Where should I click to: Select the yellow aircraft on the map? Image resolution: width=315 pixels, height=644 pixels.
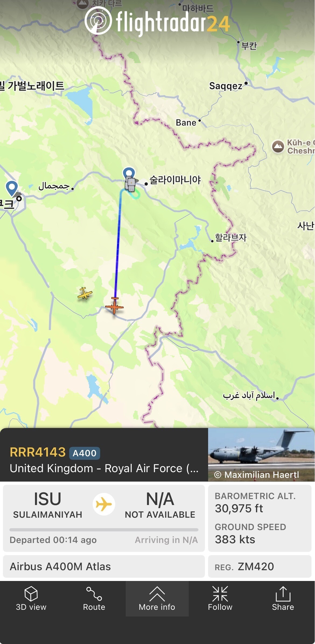(x=85, y=294)
